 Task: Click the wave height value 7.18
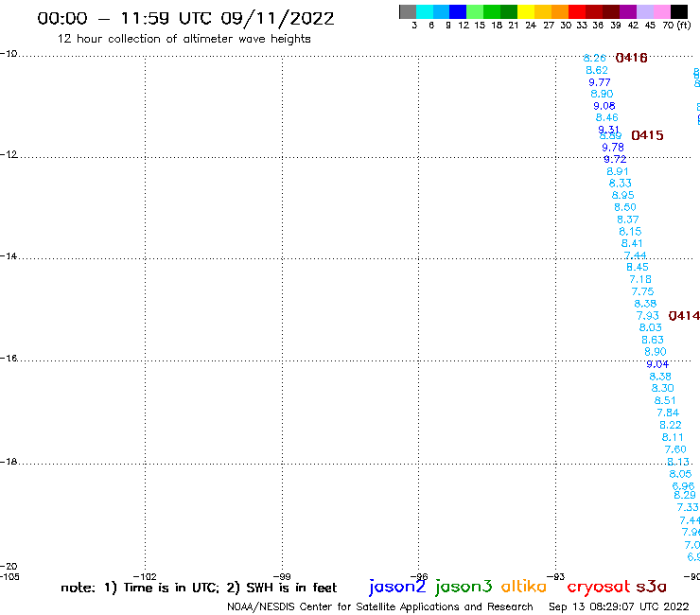[x=640, y=279]
